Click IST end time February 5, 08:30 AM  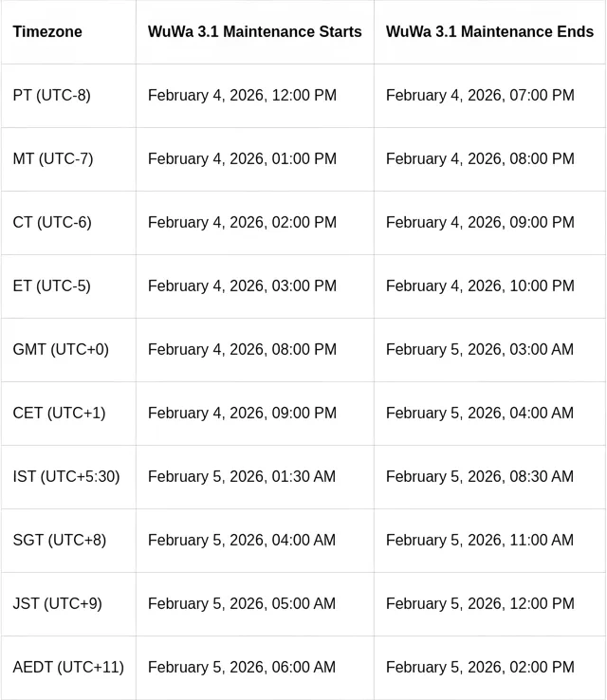(x=480, y=477)
